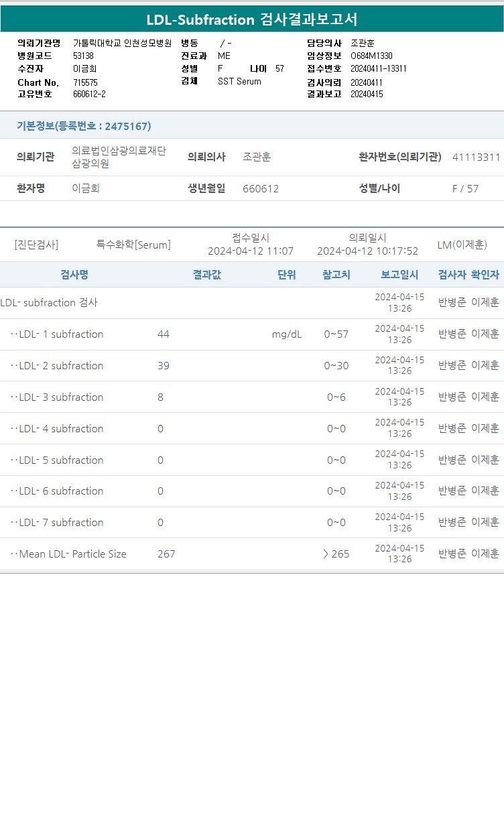This screenshot has height=827, width=504.
Task: Select the LDL- subfraction 검사 parent row
Action: [x=252, y=303]
